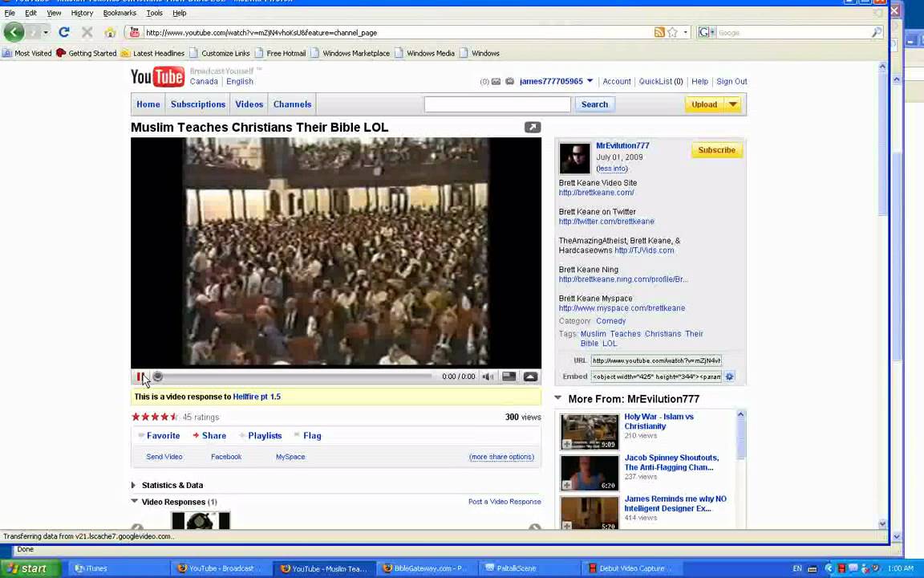This screenshot has height=578, width=924.
Task: Flag this video
Action: coord(312,436)
